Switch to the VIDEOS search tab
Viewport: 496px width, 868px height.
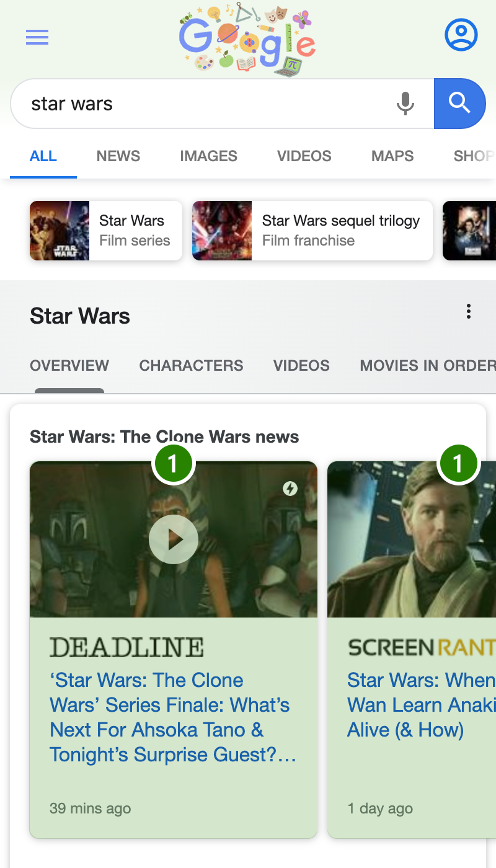pos(304,156)
